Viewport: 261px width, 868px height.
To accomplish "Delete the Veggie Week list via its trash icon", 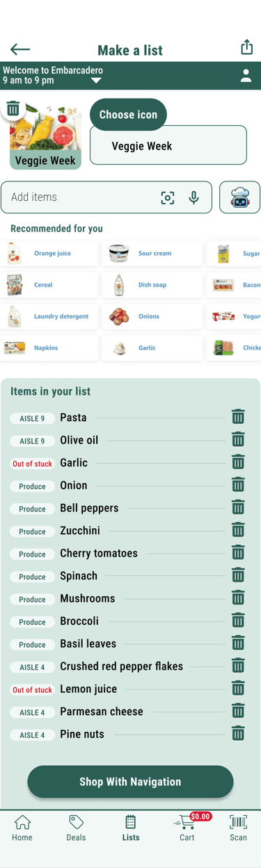I will coord(13,108).
